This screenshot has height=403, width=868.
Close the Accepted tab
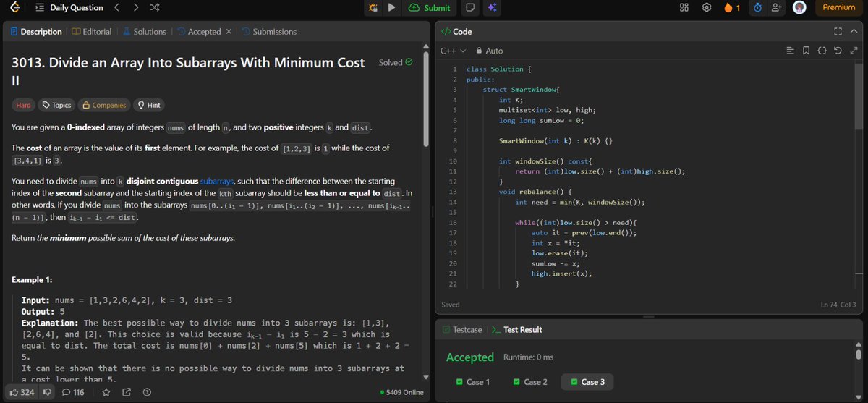(228, 32)
